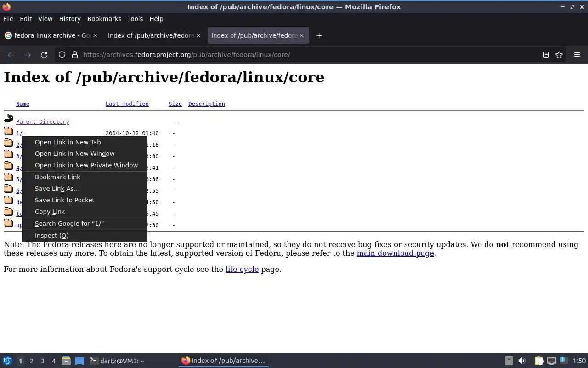The width and height of the screenshot is (588, 368).
Task: Reload the page with the refresh icon
Action: tap(44, 55)
